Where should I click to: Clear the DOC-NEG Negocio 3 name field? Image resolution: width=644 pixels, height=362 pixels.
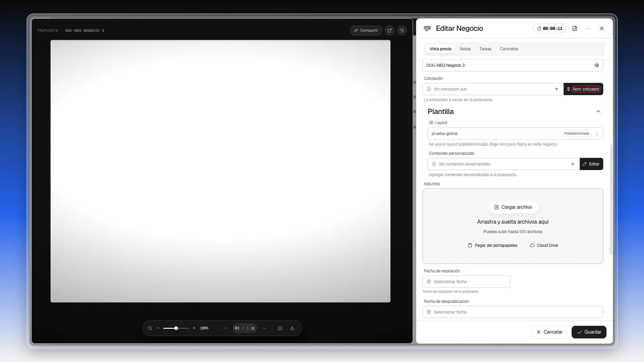coord(597,65)
